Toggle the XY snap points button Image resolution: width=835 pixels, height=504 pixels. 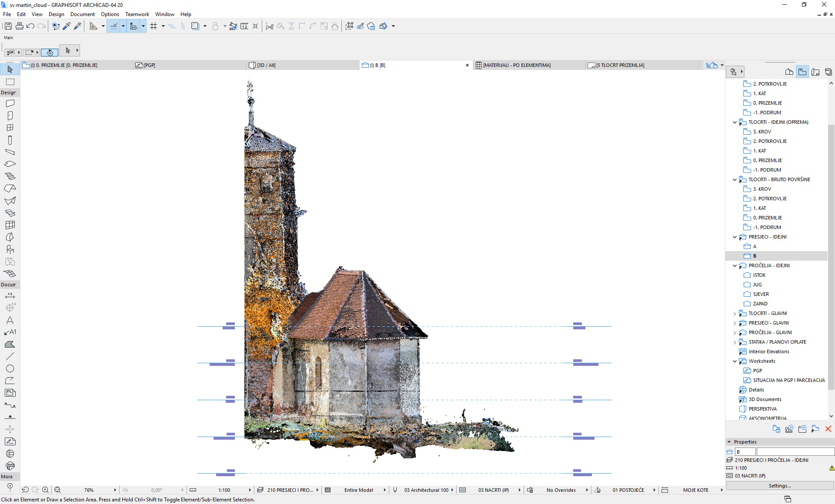tap(134, 26)
